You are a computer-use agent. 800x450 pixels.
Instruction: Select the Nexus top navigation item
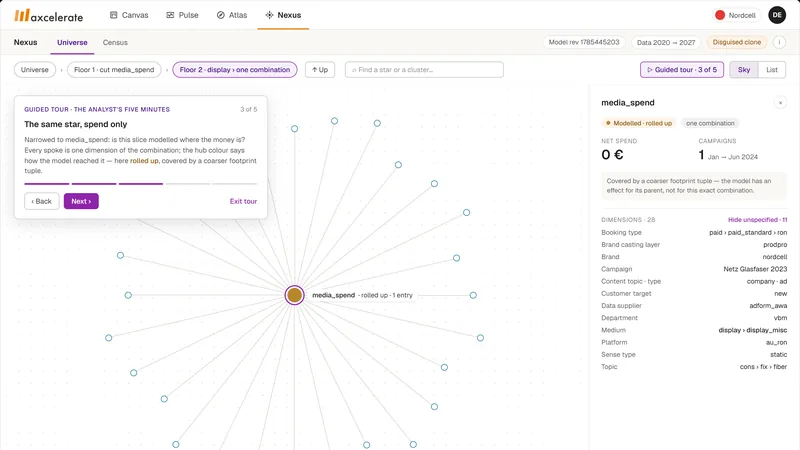[283, 15]
